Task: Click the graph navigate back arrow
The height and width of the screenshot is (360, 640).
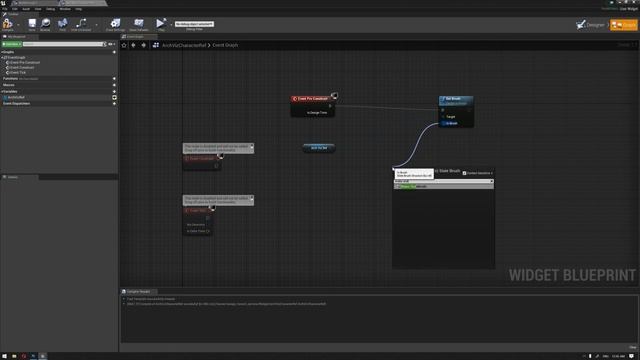Action: [133, 45]
